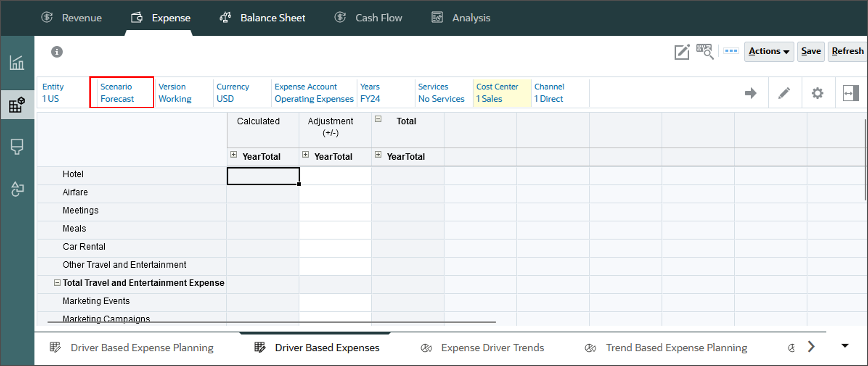The height and width of the screenshot is (366, 868).
Task: Click right chevron to show more tabs
Action: tap(811, 347)
